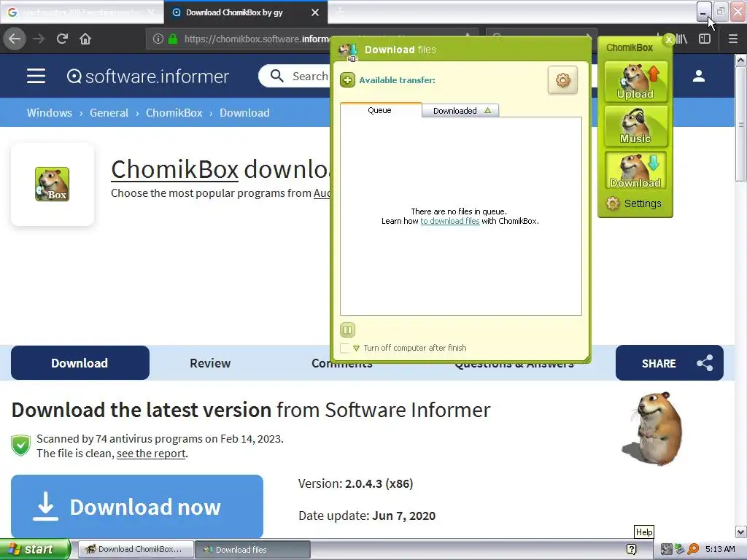The height and width of the screenshot is (560, 747).
Task: Enable Turn off computer after finish
Action: [x=344, y=348]
